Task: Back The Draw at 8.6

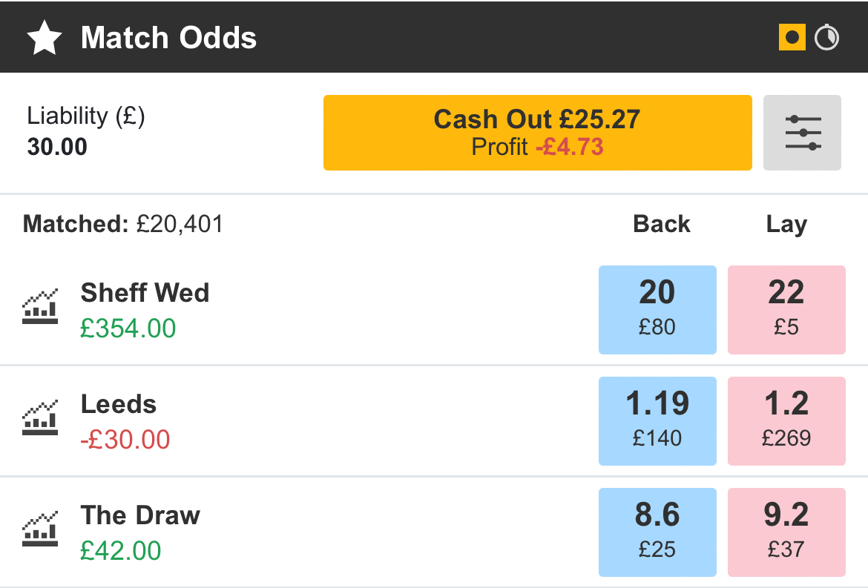Action: [657, 532]
